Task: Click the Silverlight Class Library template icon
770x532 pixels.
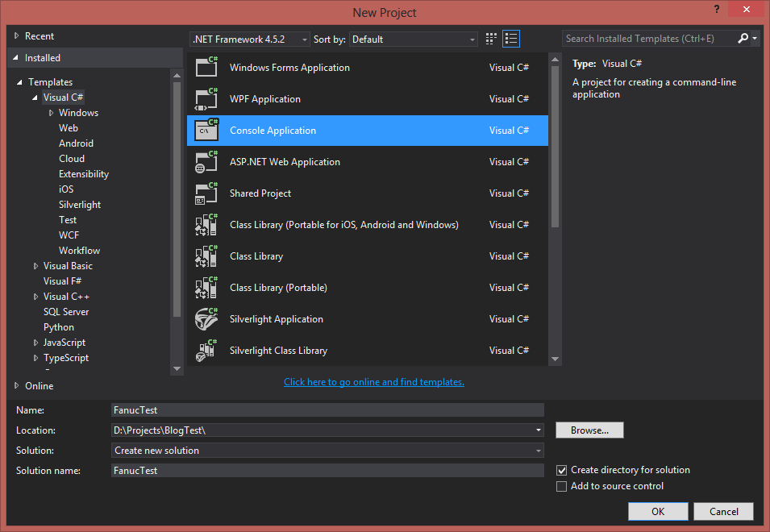Action: pyautogui.click(x=206, y=350)
